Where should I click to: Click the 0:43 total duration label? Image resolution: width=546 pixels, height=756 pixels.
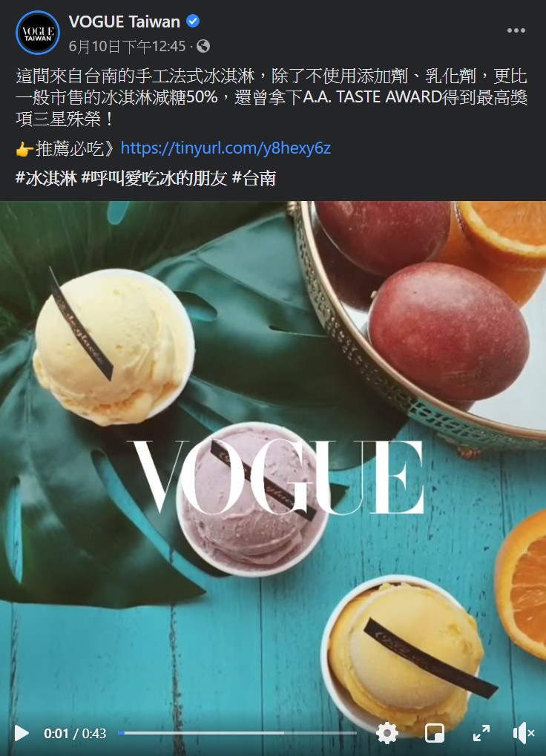[94, 733]
